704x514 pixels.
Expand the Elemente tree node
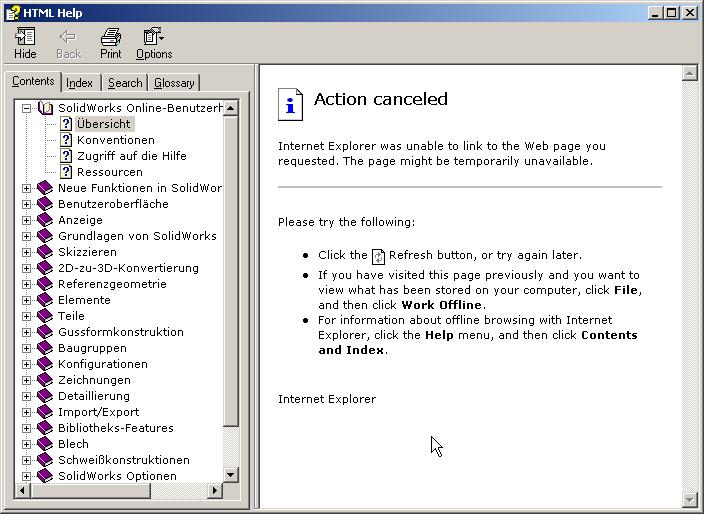(26, 300)
